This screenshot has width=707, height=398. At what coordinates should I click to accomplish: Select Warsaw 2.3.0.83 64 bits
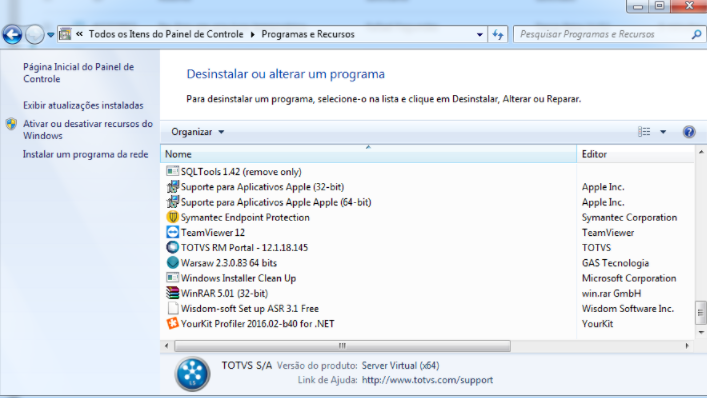click(229, 263)
